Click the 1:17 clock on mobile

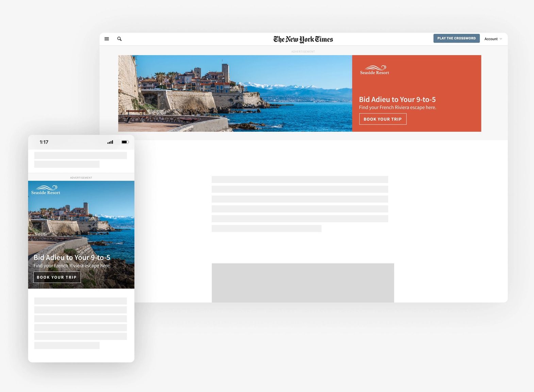(x=44, y=142)
